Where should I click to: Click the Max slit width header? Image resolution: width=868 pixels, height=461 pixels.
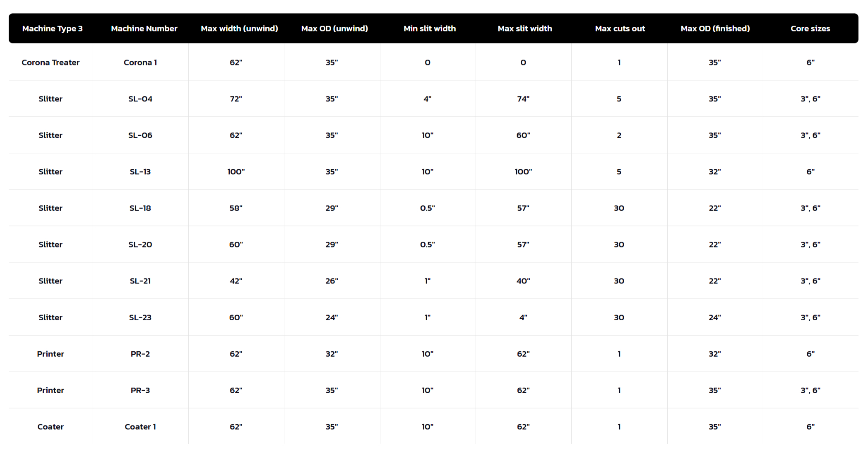point(525,29)
